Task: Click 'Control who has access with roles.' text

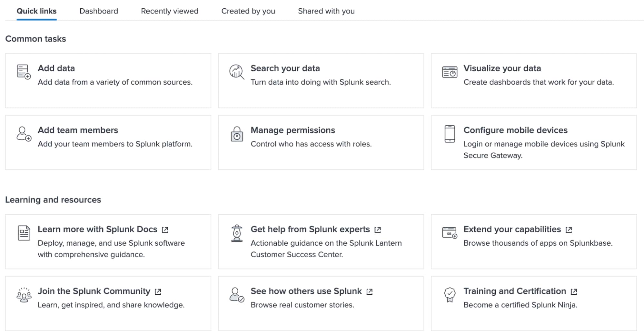Action: coord(311,144)
